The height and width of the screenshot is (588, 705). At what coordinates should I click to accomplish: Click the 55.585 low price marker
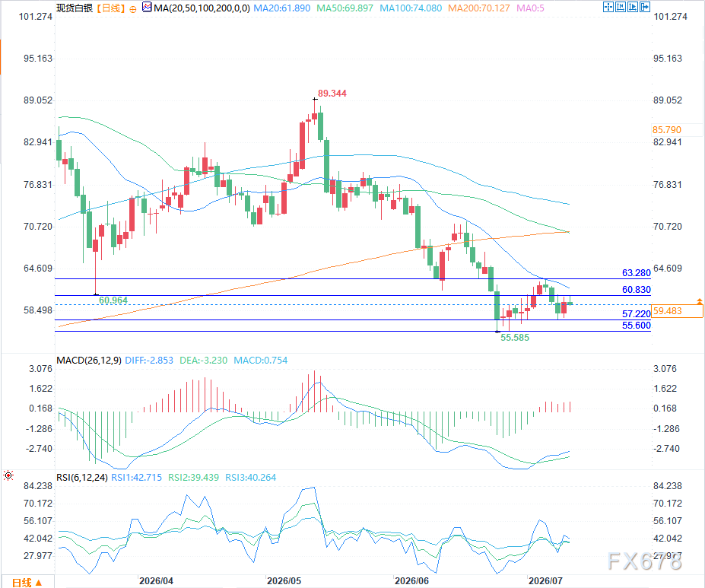click(515, 338)
